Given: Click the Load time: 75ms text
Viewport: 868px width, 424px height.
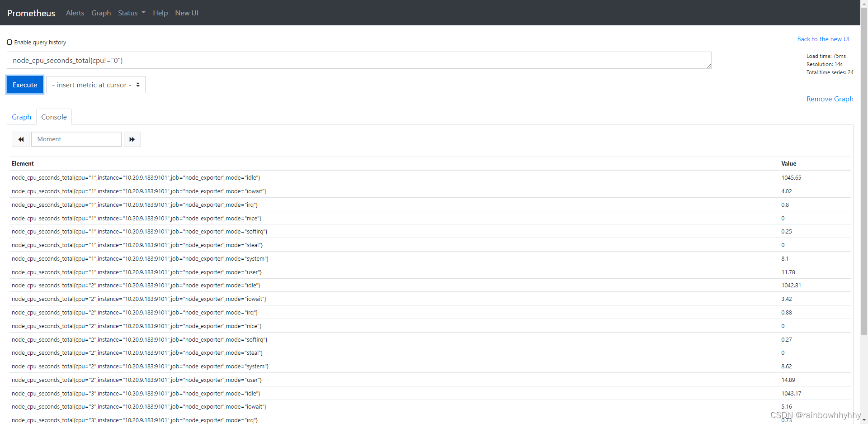Looking at the screenshot, I should coord(826,56).
